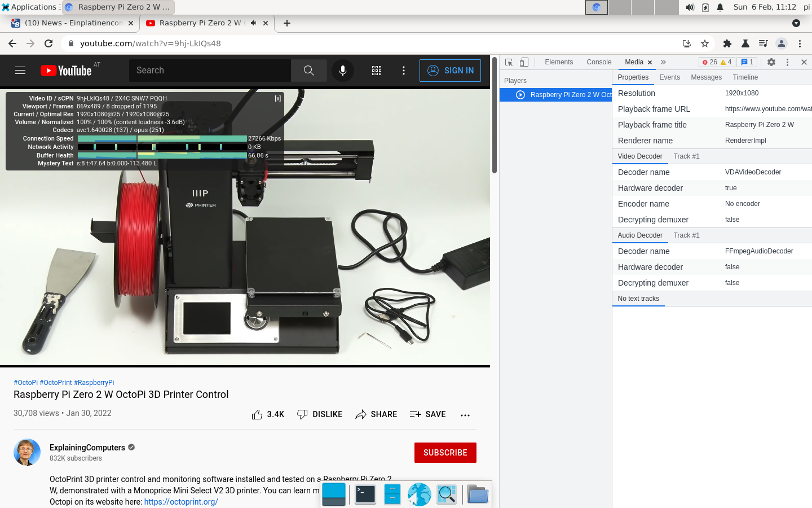Open DevTools settings gear

(771, 62)
